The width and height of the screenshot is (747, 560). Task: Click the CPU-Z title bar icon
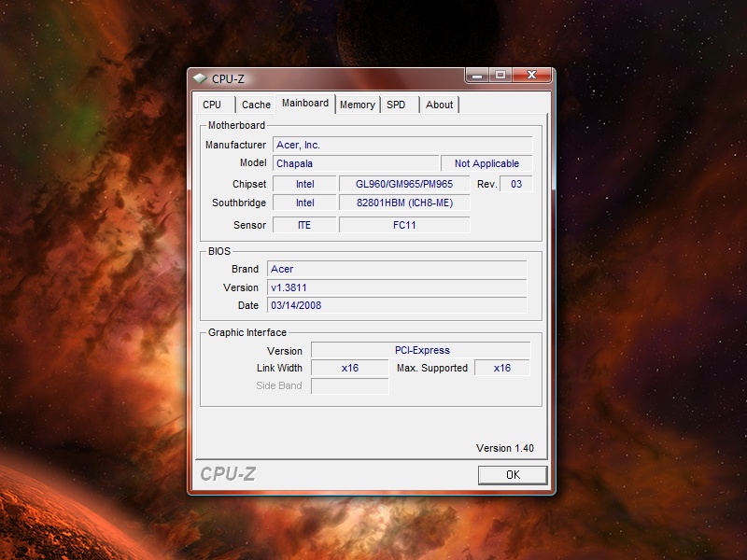tap(200, 78)
